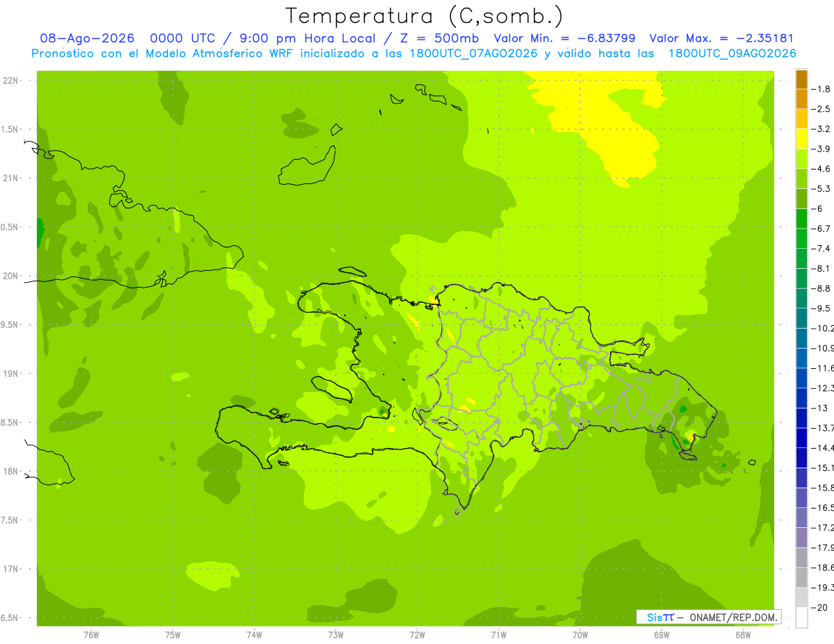Click the '74W' longitude label
The width and height of the screenshot is (834, 644).
coord(254,634)
